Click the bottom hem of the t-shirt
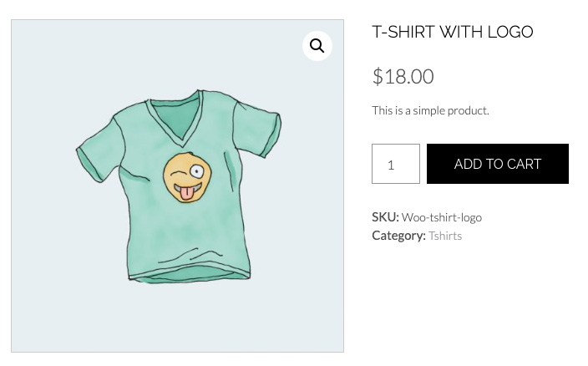588x366 pixels. pyautogui.click(x=190, y=274)
